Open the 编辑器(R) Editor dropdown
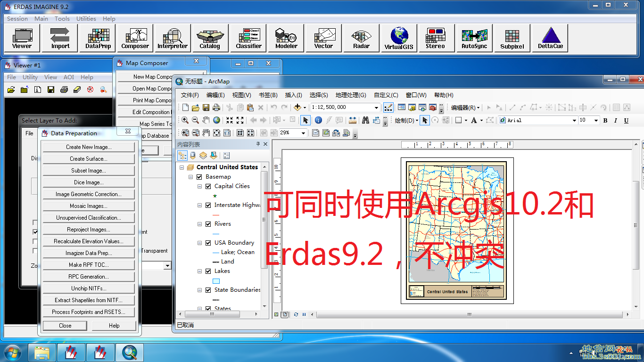 pos(466,107)
